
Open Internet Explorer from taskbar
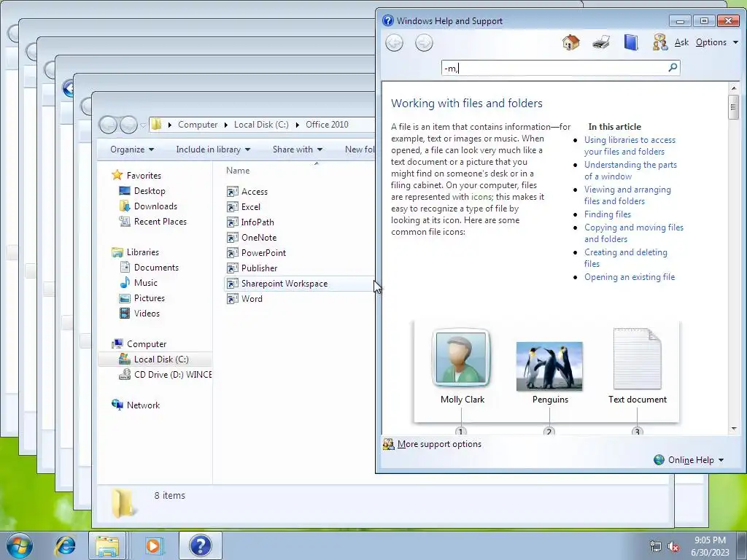click(x=65, y=545)
